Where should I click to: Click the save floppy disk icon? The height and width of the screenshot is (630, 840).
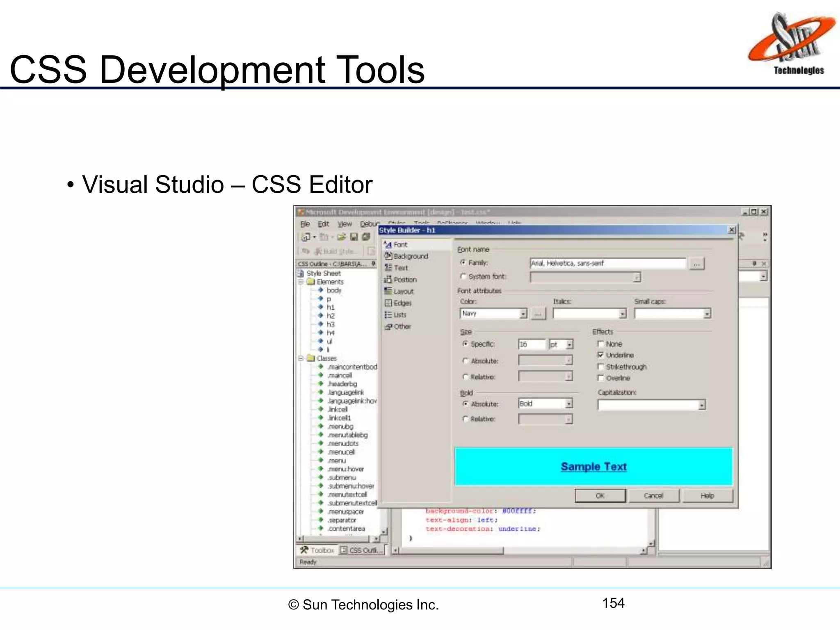354,237
